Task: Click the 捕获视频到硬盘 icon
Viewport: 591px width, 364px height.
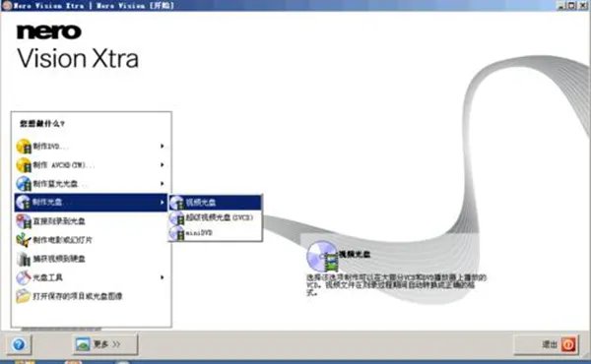Action: [24, 259]
